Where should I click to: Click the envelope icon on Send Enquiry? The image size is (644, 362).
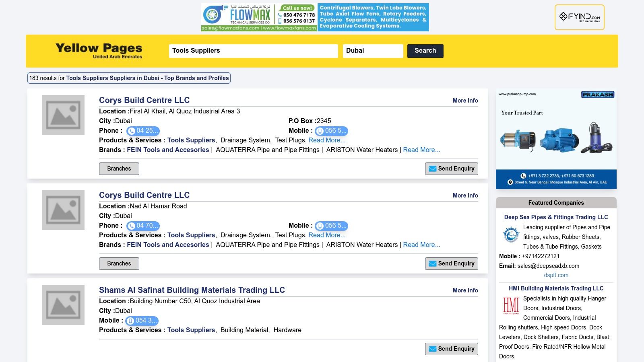pos(432,169)
